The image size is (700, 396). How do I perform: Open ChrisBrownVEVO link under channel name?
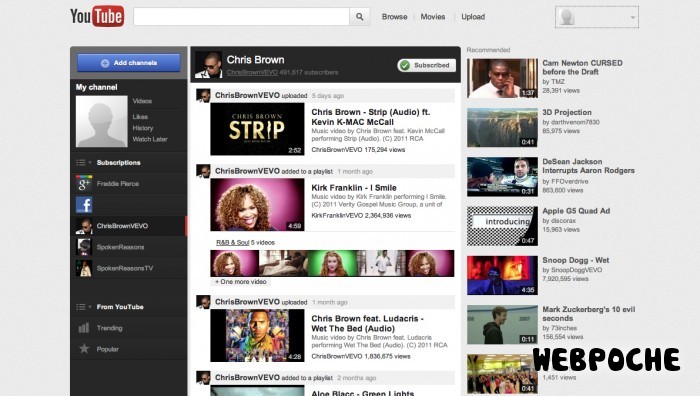click(252, 72)
